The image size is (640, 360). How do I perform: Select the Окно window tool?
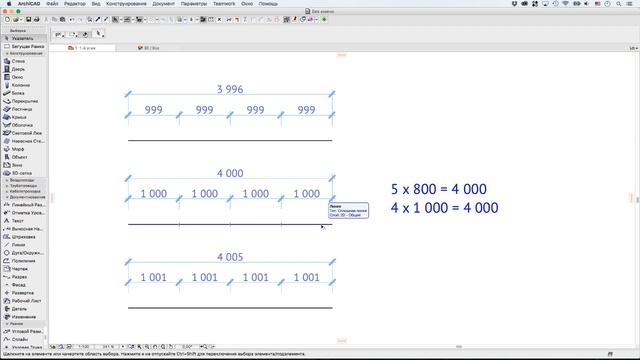pos(24,77)
